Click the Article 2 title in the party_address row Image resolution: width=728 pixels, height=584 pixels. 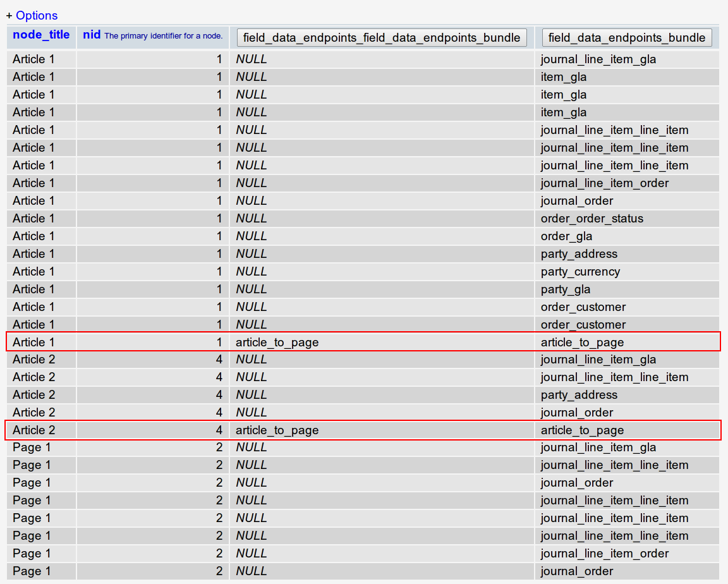pos(34,394)
